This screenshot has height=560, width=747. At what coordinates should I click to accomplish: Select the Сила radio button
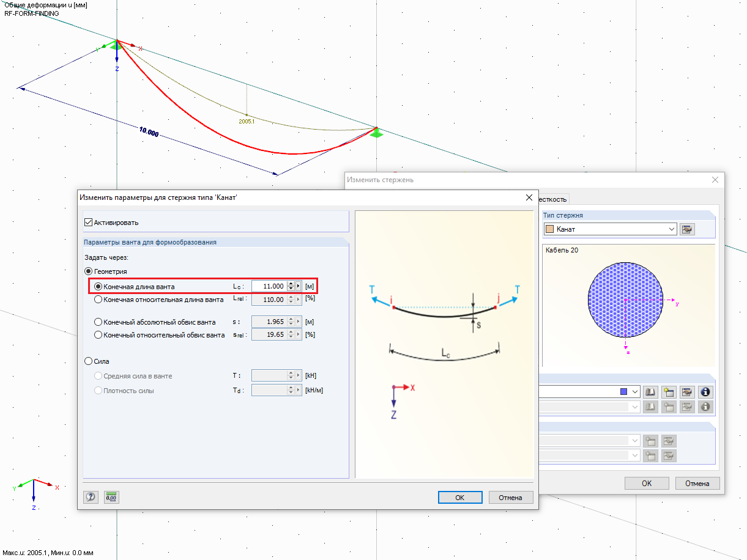coord(89,361)
